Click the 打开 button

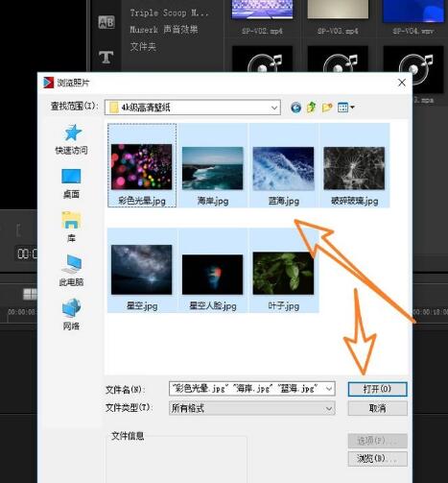coord(377,389)
